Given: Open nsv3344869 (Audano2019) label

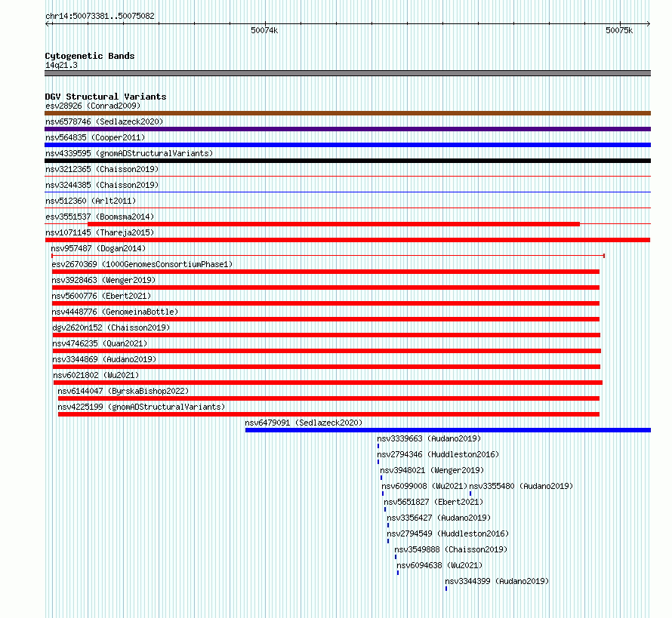Looking at the screenshot, I should [x=104, y=359].
